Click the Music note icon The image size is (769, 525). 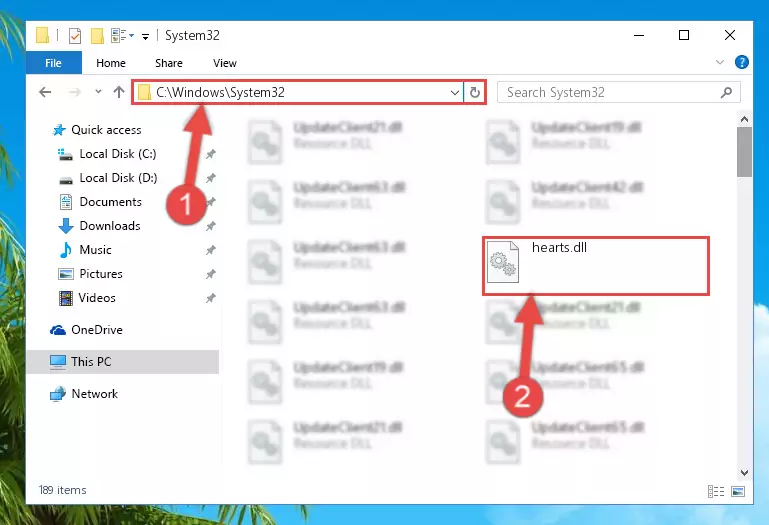[65, 250]
